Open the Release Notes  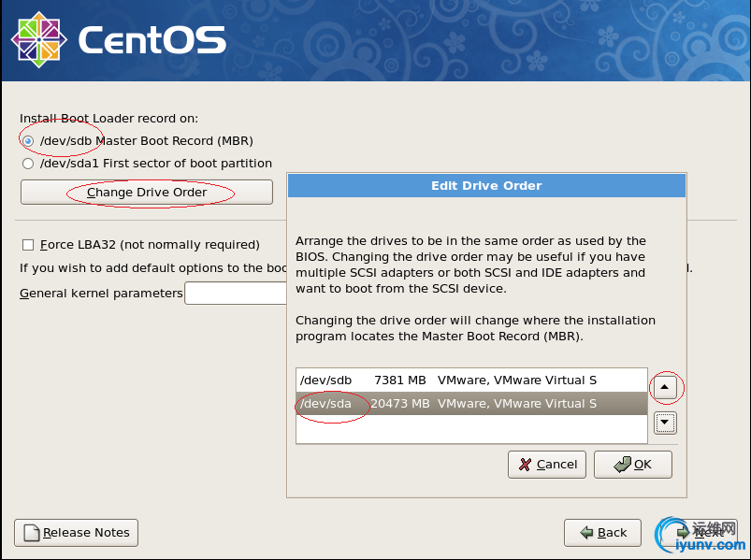click(76, 533)
